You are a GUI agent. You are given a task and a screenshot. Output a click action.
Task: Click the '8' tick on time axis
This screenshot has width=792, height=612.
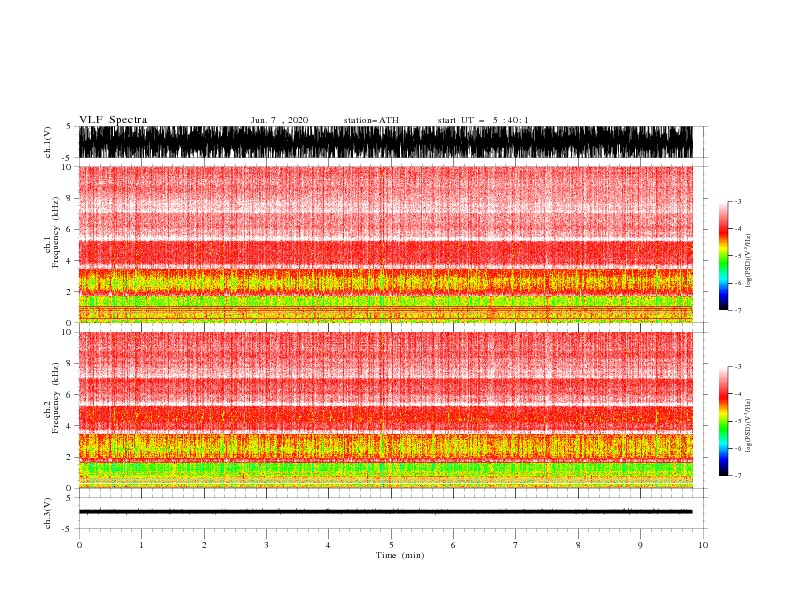(x=578, y=545)
